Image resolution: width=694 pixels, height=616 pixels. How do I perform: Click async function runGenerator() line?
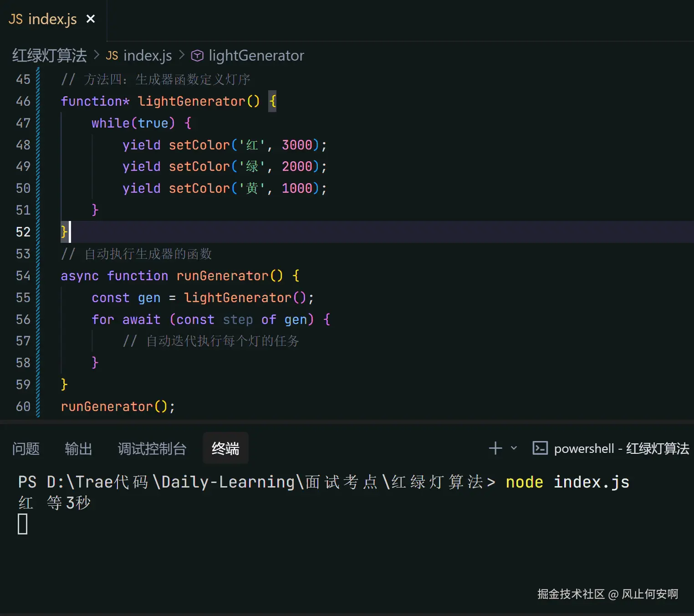tap(180, 276)
